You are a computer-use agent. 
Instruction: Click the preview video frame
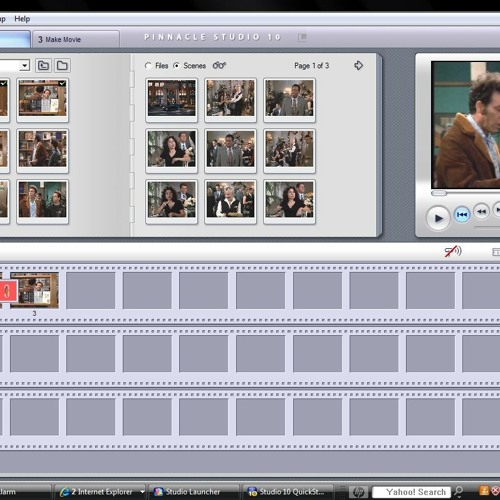point(466,125)
